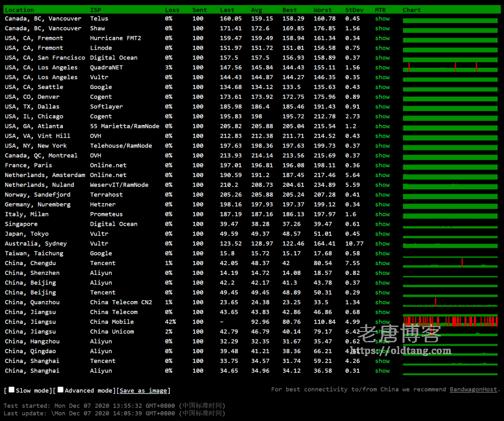The width and height of the screenshot is (504, 421).
Task: Show MTR for Seattle Google row
Action: click(x=382, y=87)
